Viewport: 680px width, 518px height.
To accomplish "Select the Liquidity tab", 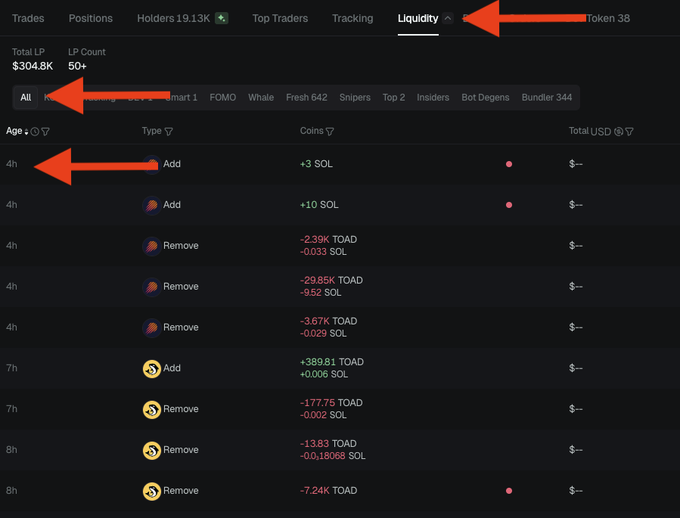I will pyautogui.click(x=418, y=18).
